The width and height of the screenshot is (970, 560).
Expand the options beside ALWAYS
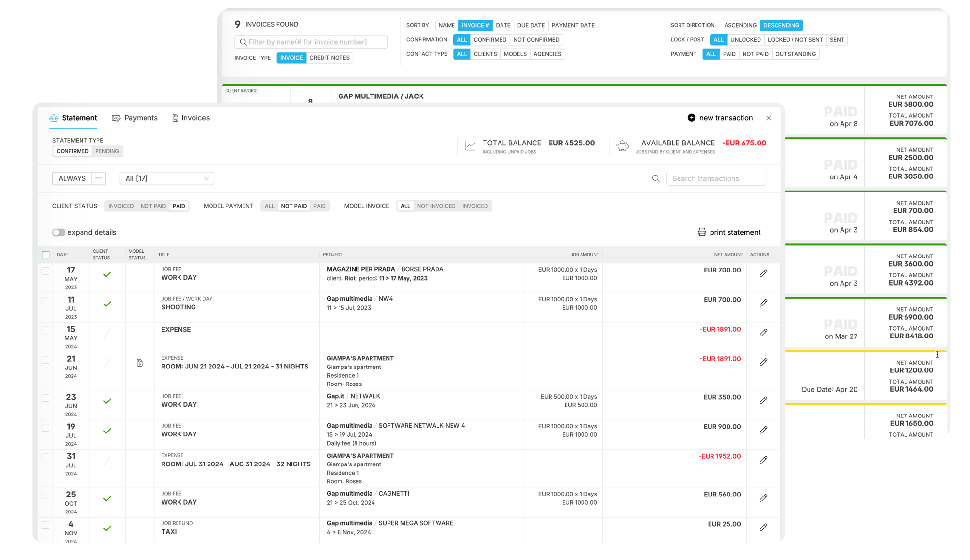click(98, 178)
